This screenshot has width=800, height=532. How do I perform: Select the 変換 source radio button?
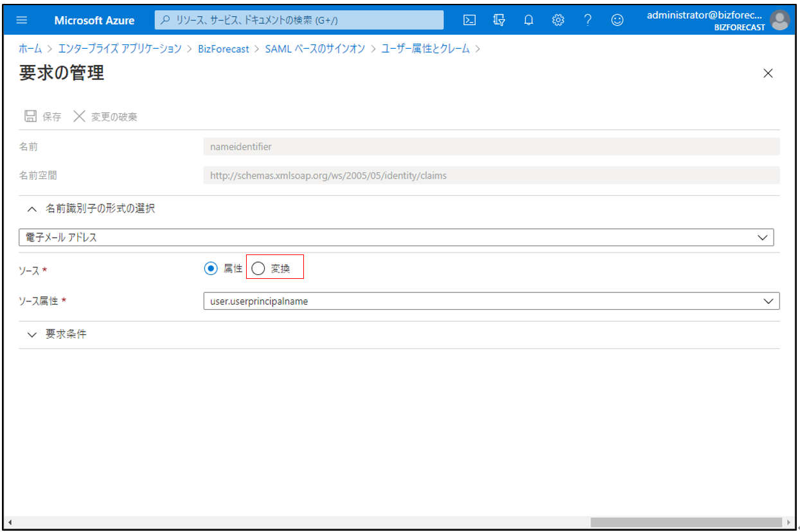tap(258, 269)
